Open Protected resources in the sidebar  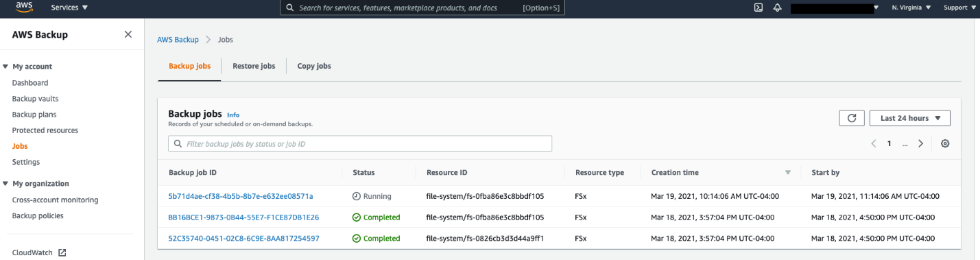coord(45,130)
